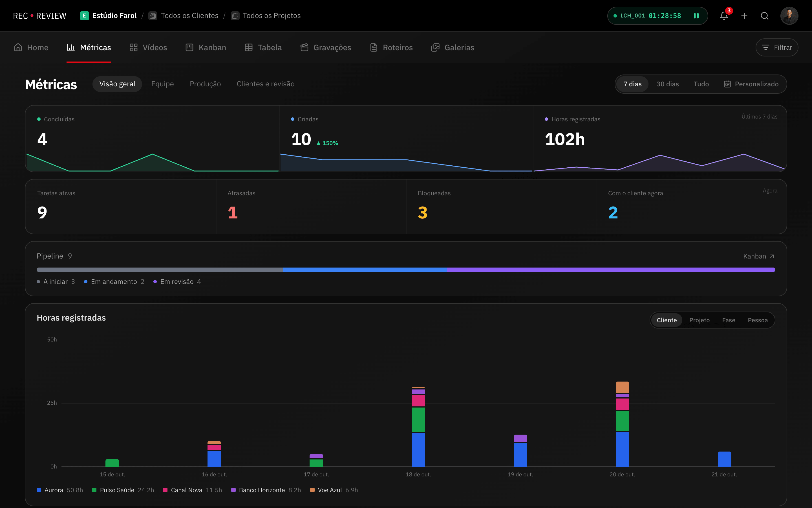The height and width of the screenshot is (508, 812).
Task: Toggle the Pulso Saúde legend swatch
Action: [94, 490]
